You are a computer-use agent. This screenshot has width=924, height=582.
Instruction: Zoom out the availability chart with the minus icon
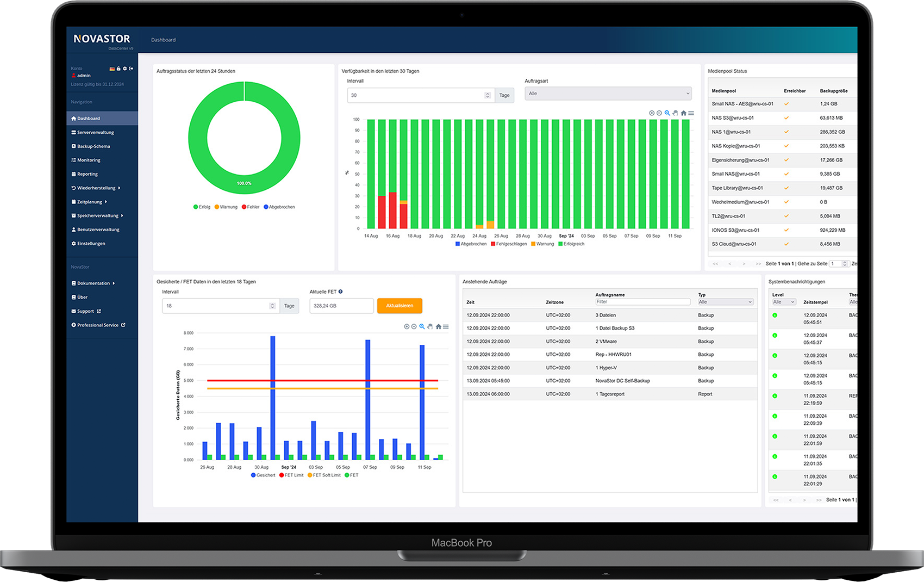[x=659, y=113]
